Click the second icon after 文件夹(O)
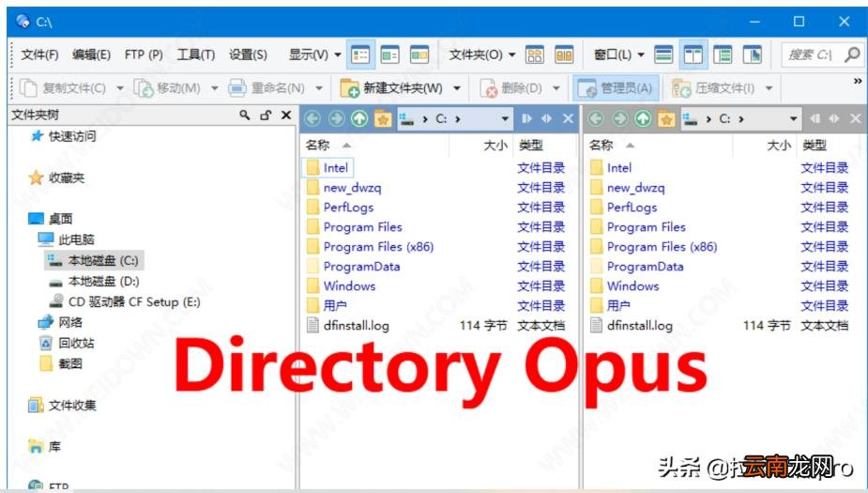868x493 pixels. coord(564,54)
